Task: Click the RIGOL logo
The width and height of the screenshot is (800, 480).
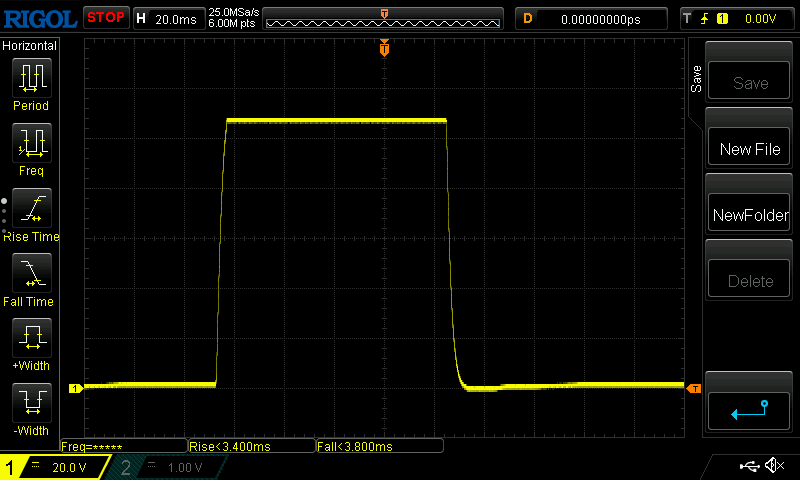Action: pos(40,19)
